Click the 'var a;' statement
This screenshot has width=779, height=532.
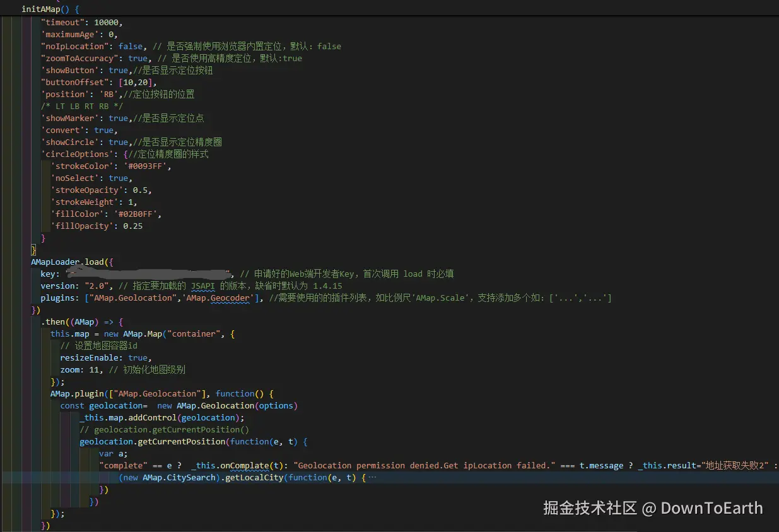coord(114,453)
